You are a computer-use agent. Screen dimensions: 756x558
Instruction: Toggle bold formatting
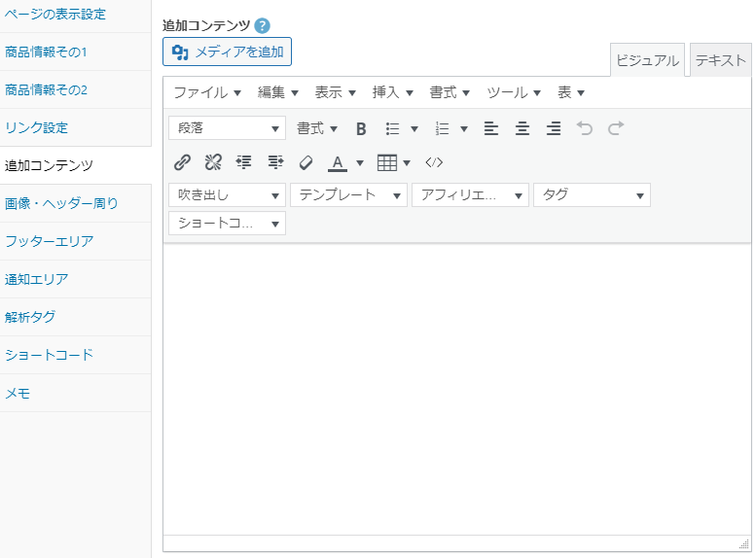click(361, 128)
